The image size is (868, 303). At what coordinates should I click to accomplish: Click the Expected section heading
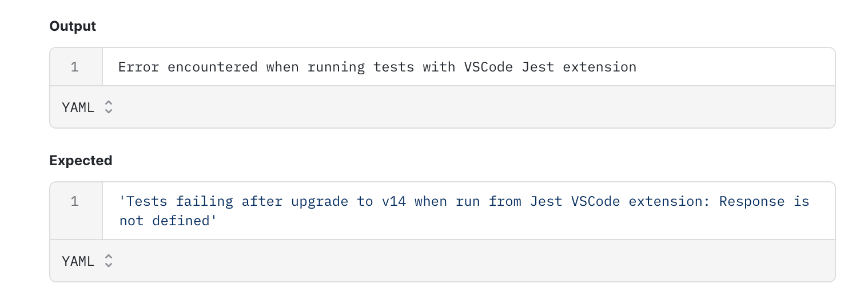tap(81, 161)
